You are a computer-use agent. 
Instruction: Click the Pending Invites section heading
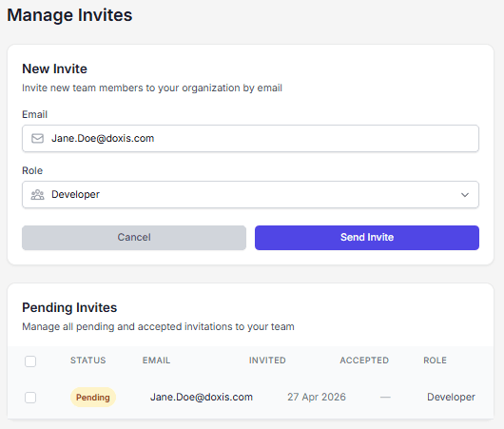69,308
